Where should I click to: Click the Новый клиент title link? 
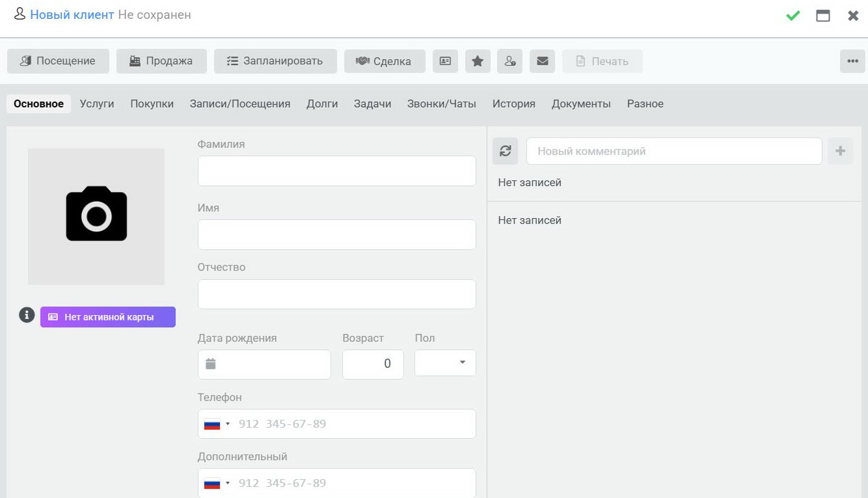(x=72, y=14)
